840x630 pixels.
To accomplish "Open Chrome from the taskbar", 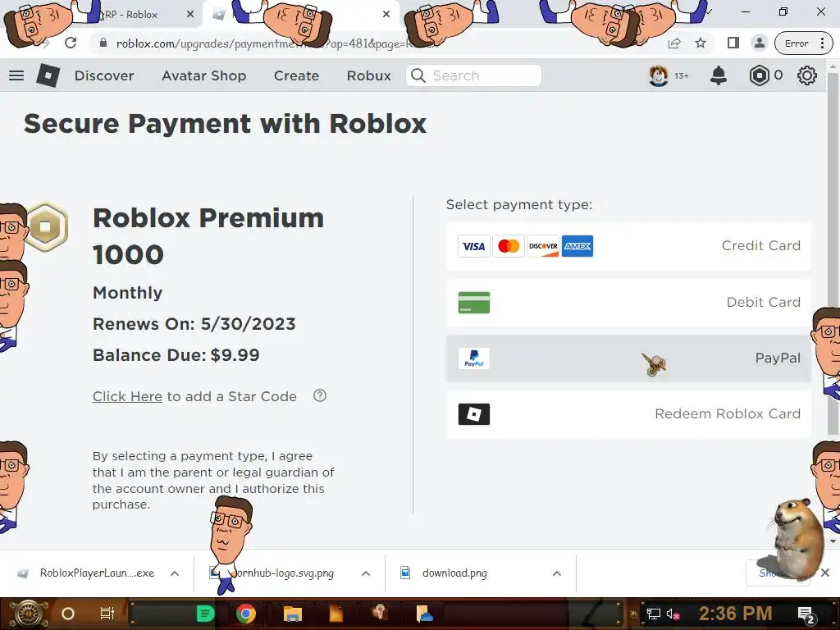I will coord(246,614).
